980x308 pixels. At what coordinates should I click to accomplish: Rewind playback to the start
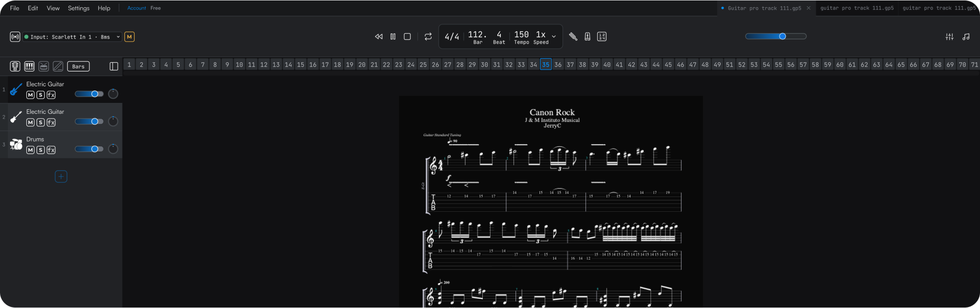379,36
